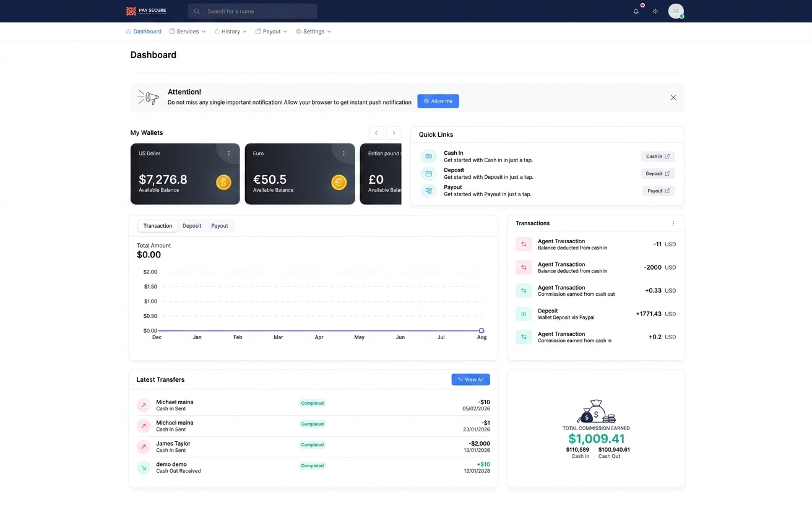The width and height of the screenshot is (812, 505).
Task: Click the Cash in quick link button
Action: (x=658, y=157)
